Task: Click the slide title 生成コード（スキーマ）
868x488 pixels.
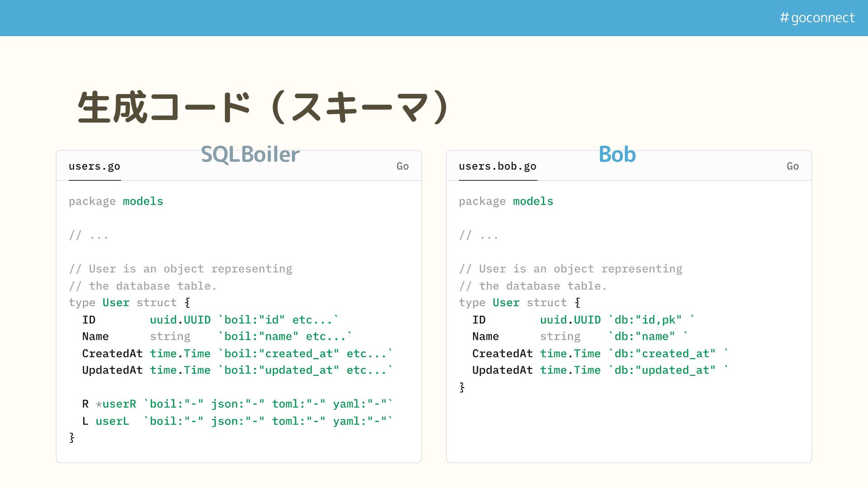Action: click(x=263, y=108)
